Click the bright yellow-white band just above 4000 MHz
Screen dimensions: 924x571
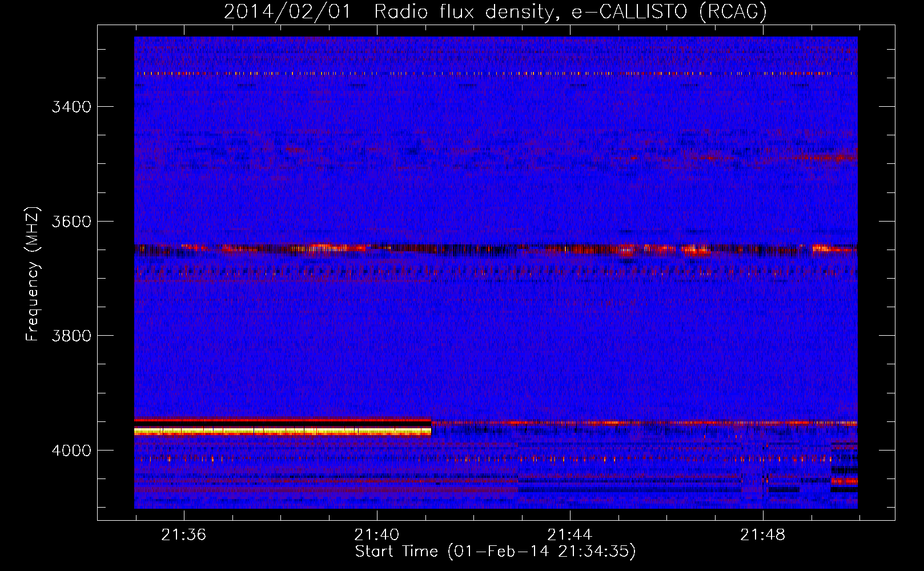[x=283, y=431]
